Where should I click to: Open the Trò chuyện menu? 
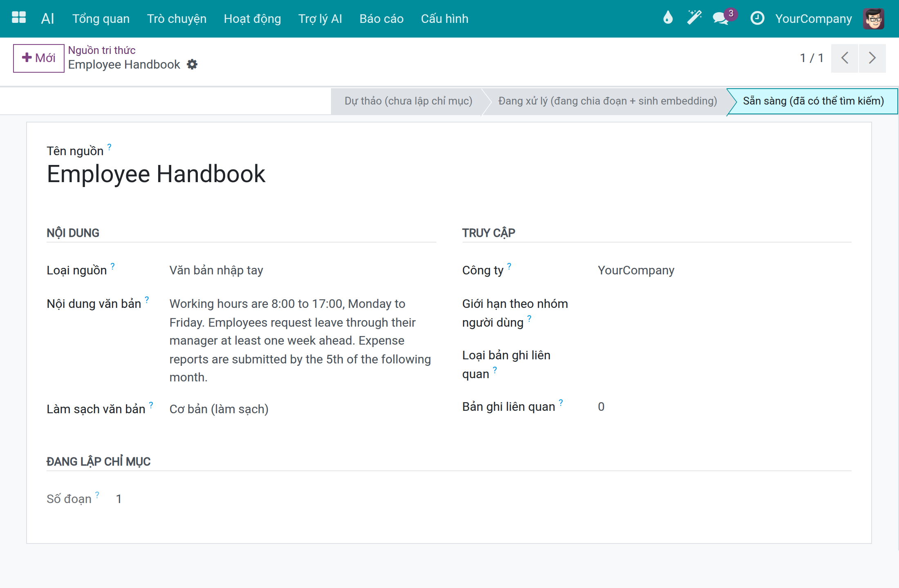177,19
